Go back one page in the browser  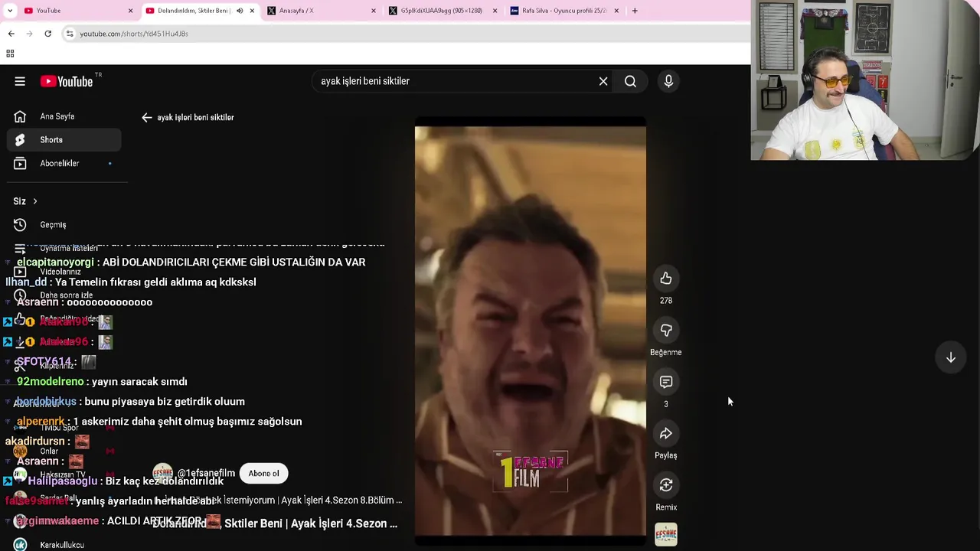(x=11, y=34)
